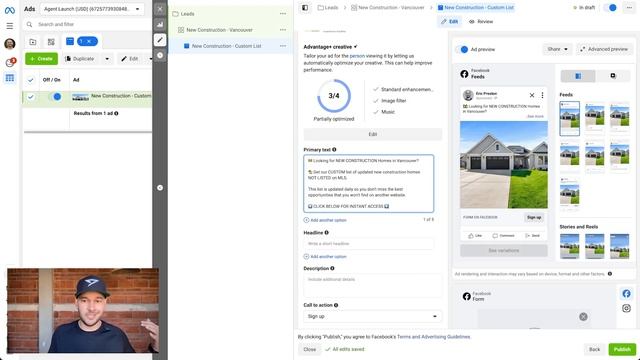Screen dimensions: 640x360
Task: Click the Like icon in ad preview
Action: (475, 236)
